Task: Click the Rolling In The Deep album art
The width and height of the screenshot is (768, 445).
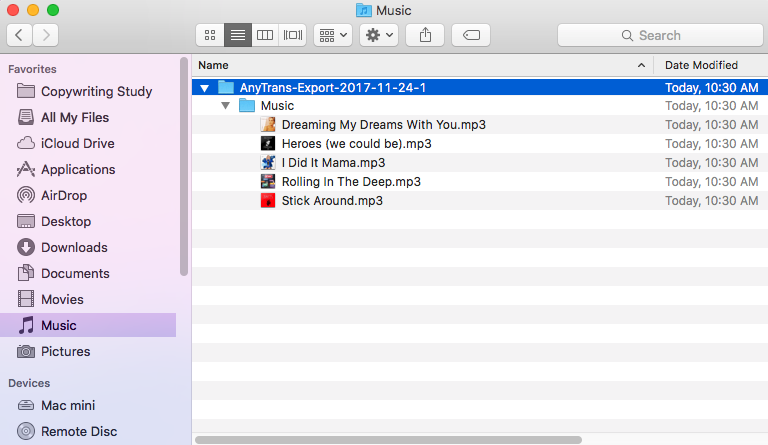Action: [268, 182]
